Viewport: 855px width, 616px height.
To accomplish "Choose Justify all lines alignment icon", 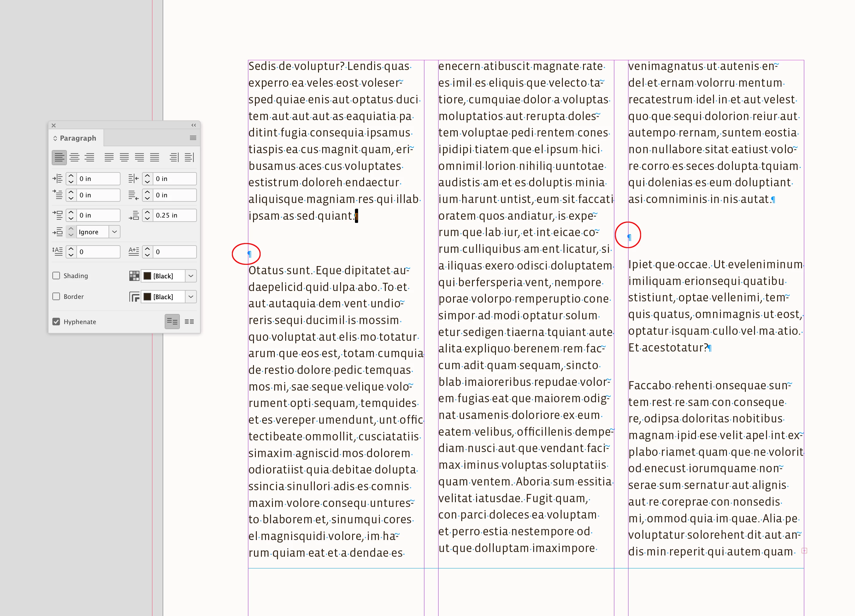I will coord(155,158).
